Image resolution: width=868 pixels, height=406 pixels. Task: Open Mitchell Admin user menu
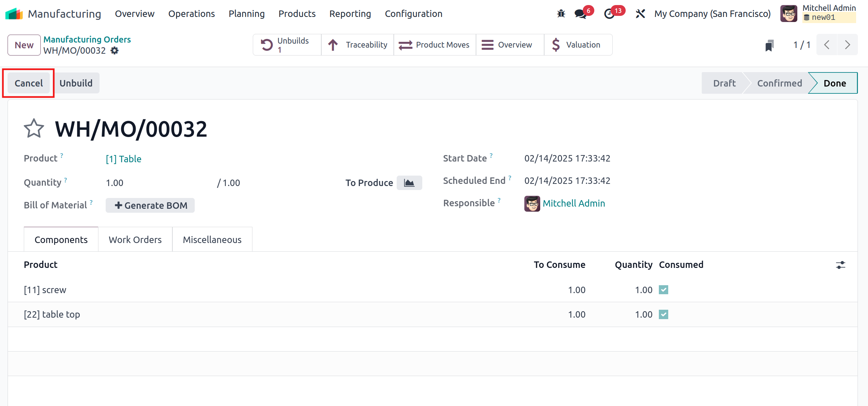[818, 14]
